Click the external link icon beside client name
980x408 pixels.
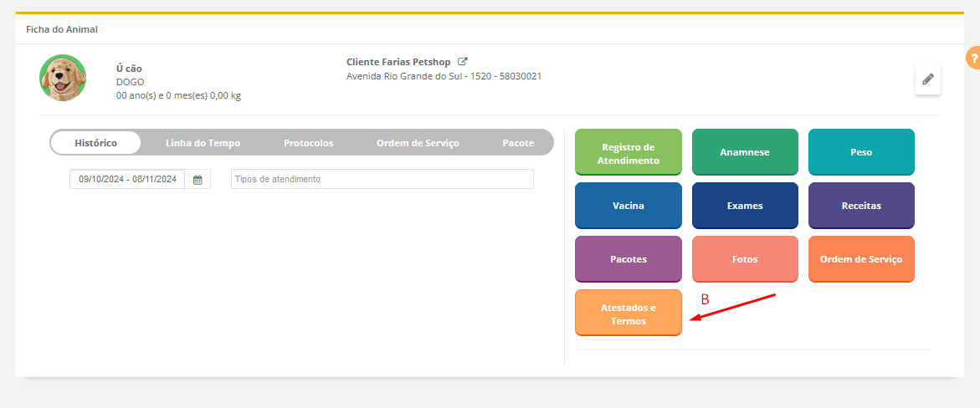(x=462, y=62)
